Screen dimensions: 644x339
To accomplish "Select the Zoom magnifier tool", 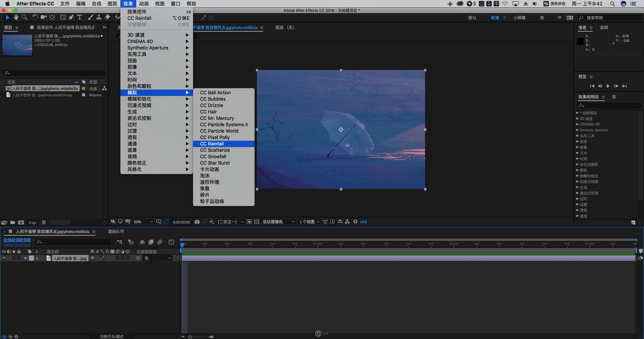I will pos(25,17).
